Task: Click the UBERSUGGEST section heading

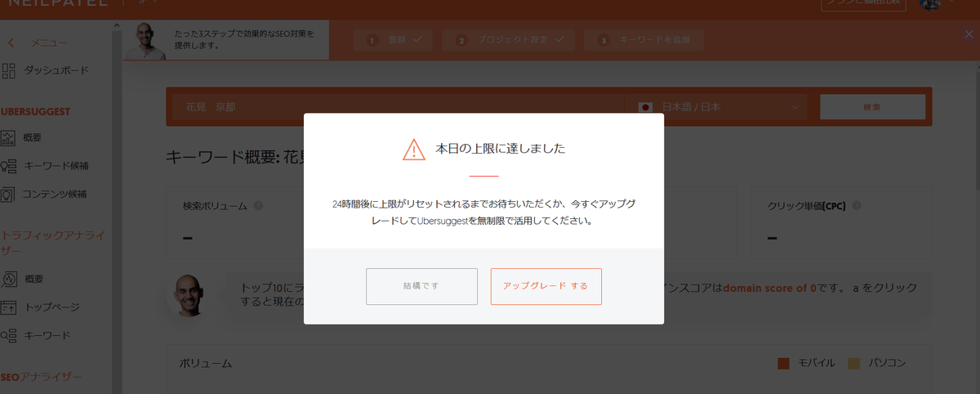Action: click(x=36, y=111)
